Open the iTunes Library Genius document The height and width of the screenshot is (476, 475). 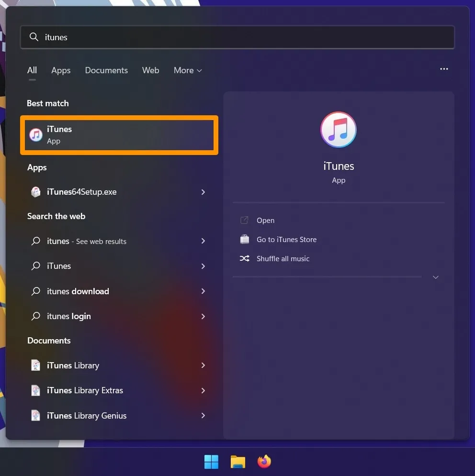[x=119, y=416]
